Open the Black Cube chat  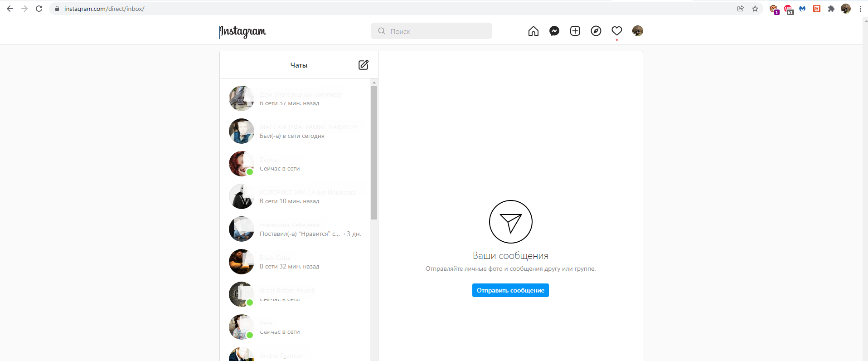click(295, 262)
